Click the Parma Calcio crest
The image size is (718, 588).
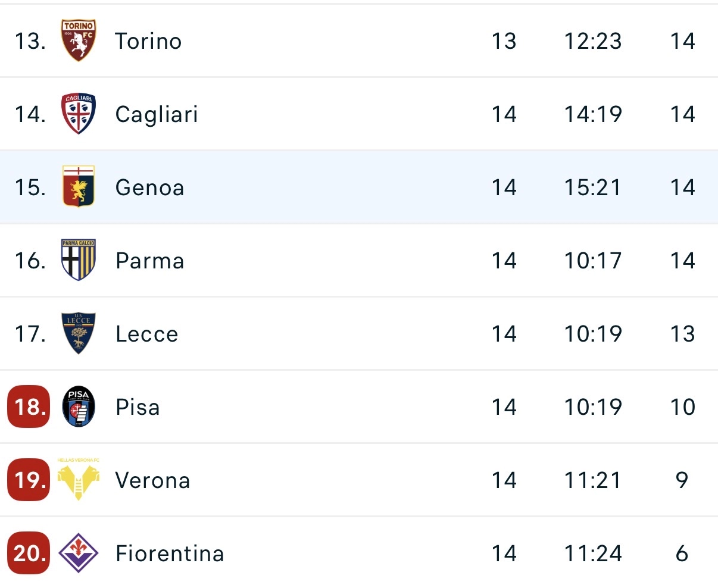79,260
